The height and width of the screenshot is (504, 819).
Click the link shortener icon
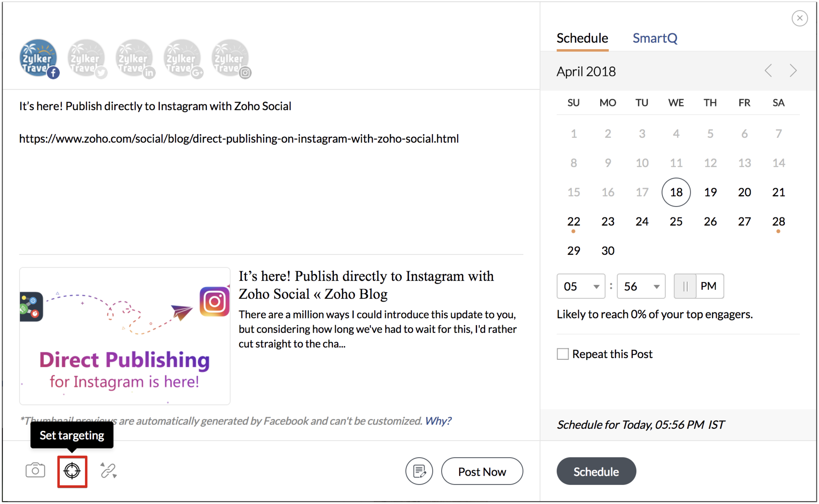(x=108, y=471)
